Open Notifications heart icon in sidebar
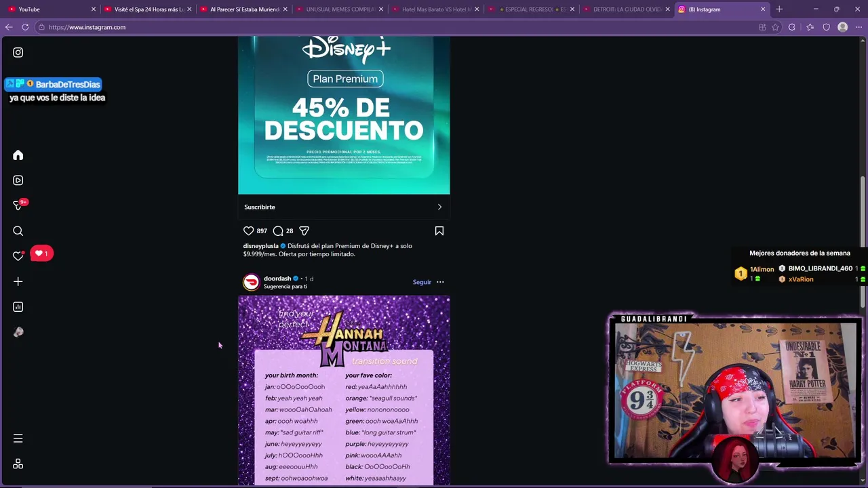 [x=18, y=256]
